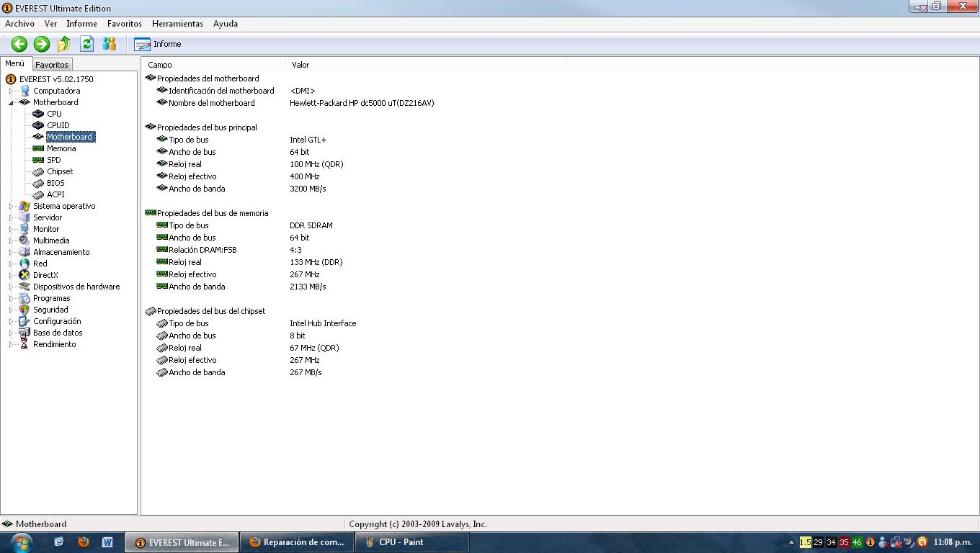Screen dimensions: 980x553
Task: Click the 3200 MB/s bandwidth value
Action: (x=308, y=189)
